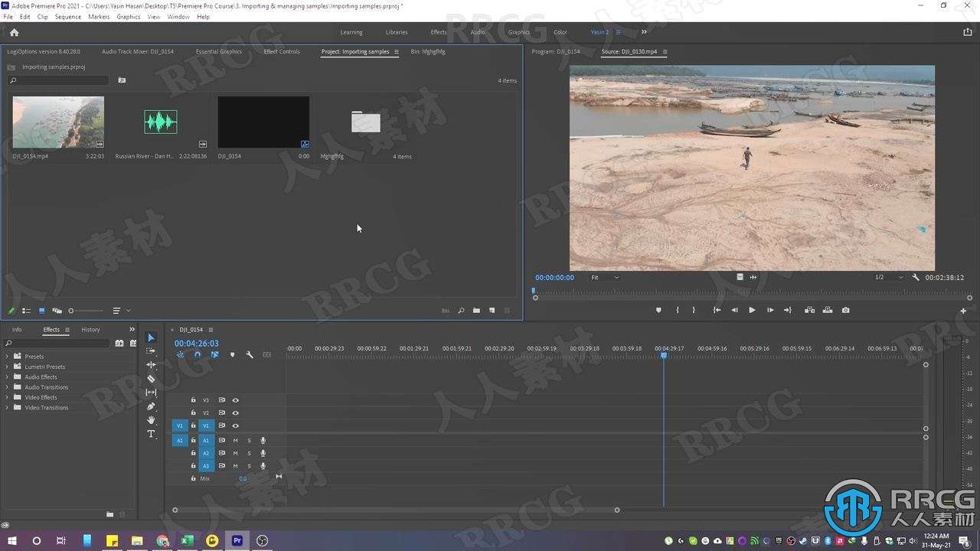Click Drag Audio Only icon in Source monitor
This screenshot has height=551, width=980.
click(753, 277)
